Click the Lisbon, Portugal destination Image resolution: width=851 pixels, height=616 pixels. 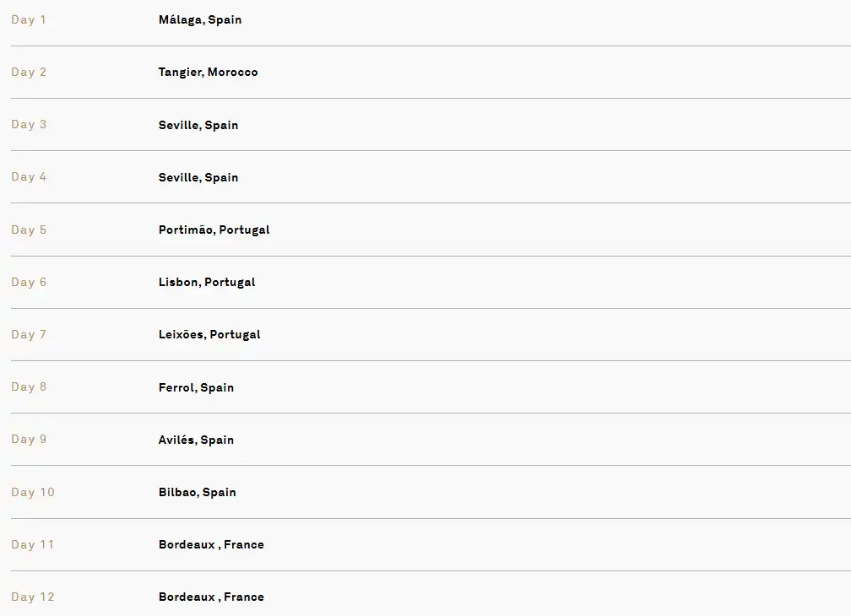pos(207,282)
